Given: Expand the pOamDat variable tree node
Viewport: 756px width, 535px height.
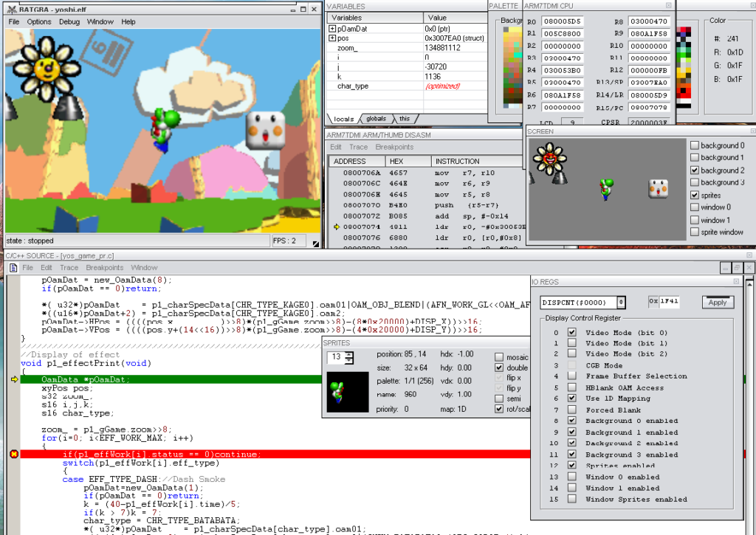Looking at the screenshot, I should pos(332,28).
